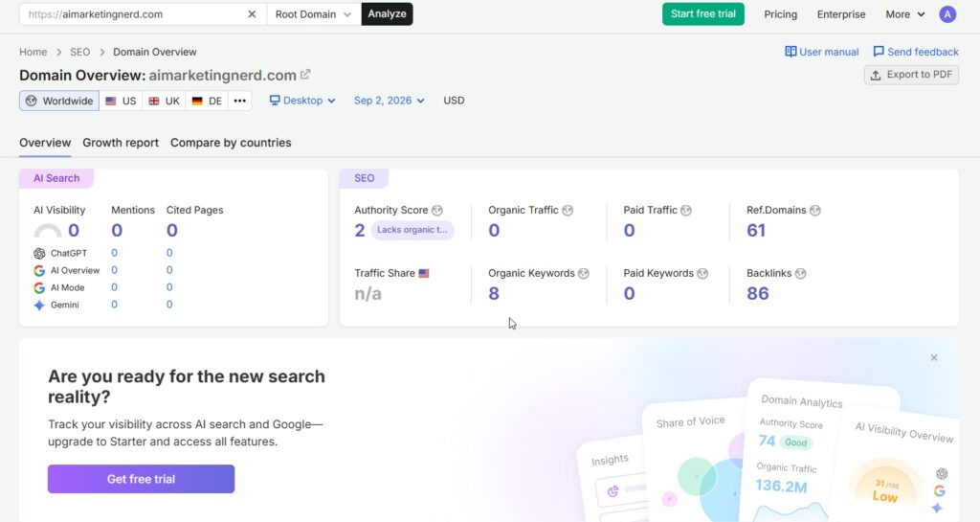The image size is (980, 522).
Task: Click the Send feedback chat icon
Action: click(879, 52)
